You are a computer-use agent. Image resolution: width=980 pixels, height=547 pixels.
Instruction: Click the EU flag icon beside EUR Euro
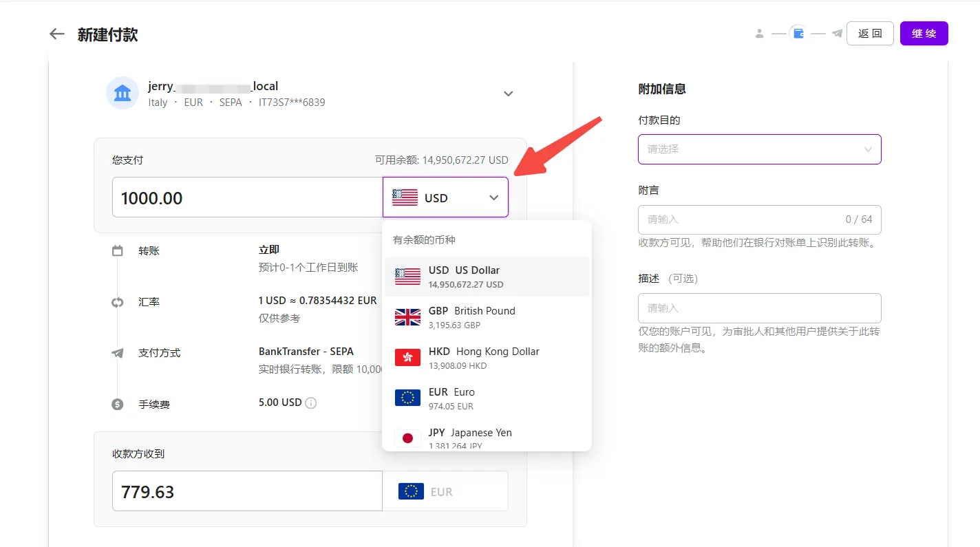(x=407, y=398)
